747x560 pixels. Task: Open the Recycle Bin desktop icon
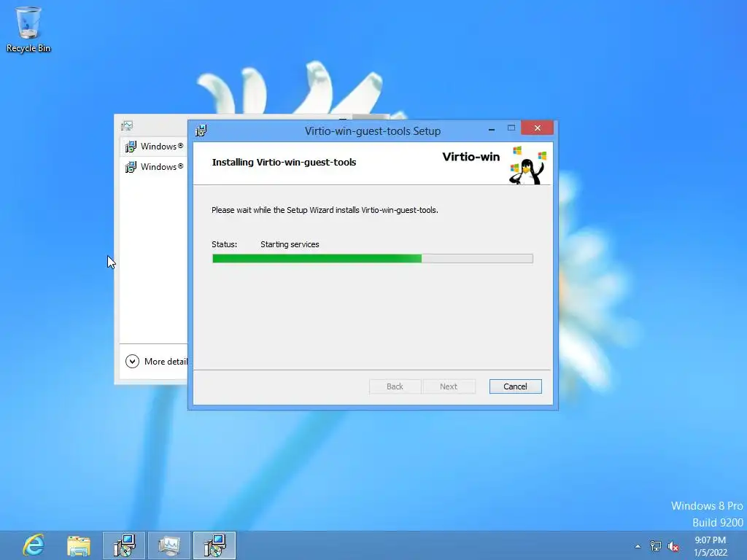[28, 29]
